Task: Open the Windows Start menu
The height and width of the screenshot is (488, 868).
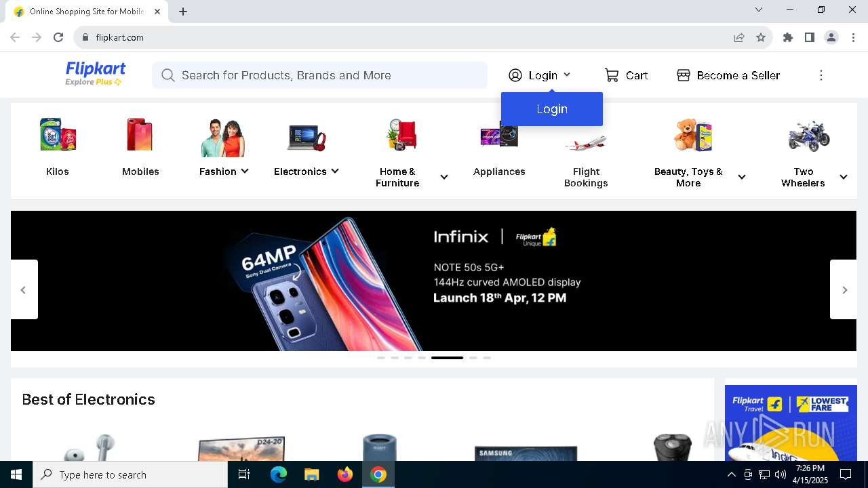Action: [x=16, y=474]
